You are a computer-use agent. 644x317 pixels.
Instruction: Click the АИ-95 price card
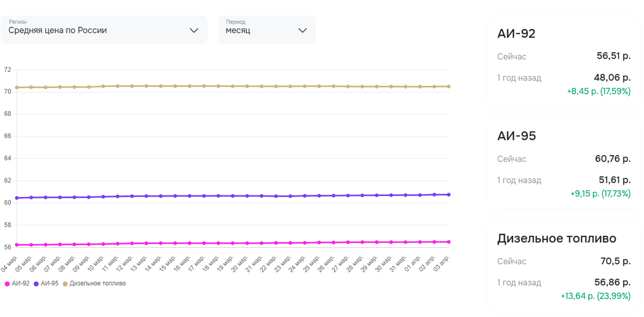click(563, 164)
